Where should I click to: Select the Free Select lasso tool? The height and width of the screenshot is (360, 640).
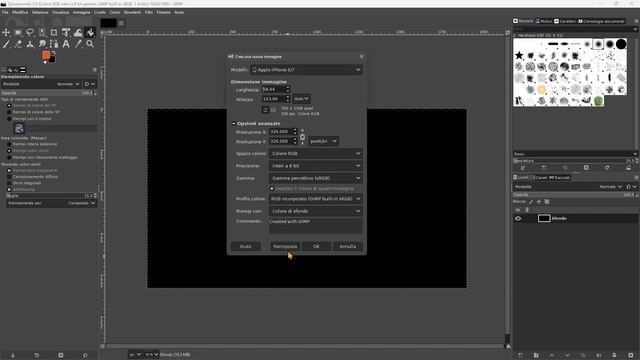point(30,32)
